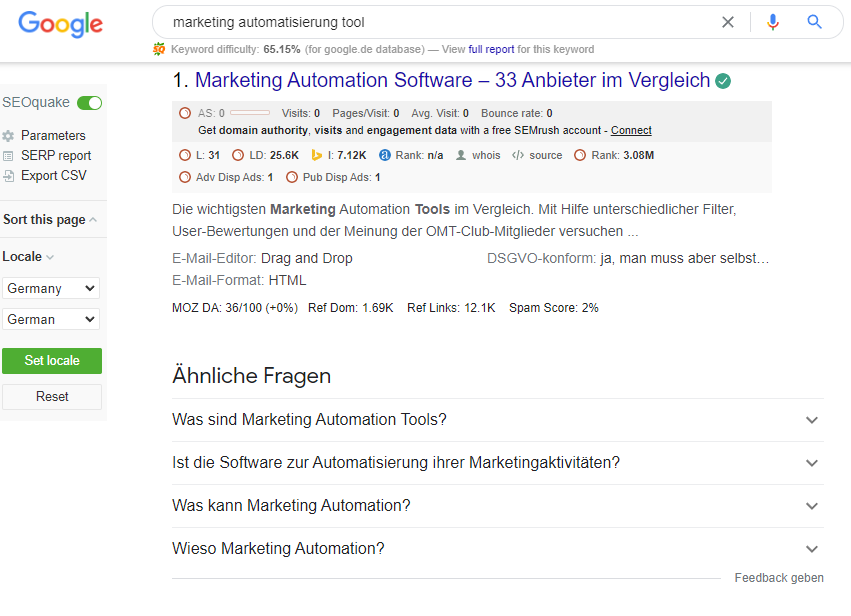Click the Google logo

(x=60, y=24)
